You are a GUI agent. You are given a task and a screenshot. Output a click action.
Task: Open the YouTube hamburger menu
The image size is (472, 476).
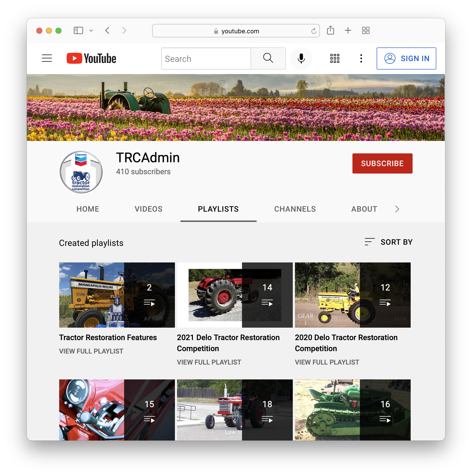(47, 58)
